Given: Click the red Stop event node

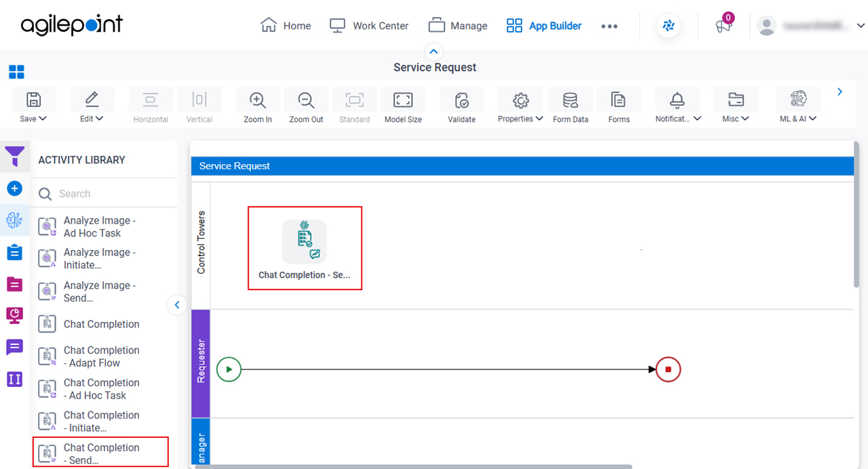Looking at the screenshot, I should 668,369.
